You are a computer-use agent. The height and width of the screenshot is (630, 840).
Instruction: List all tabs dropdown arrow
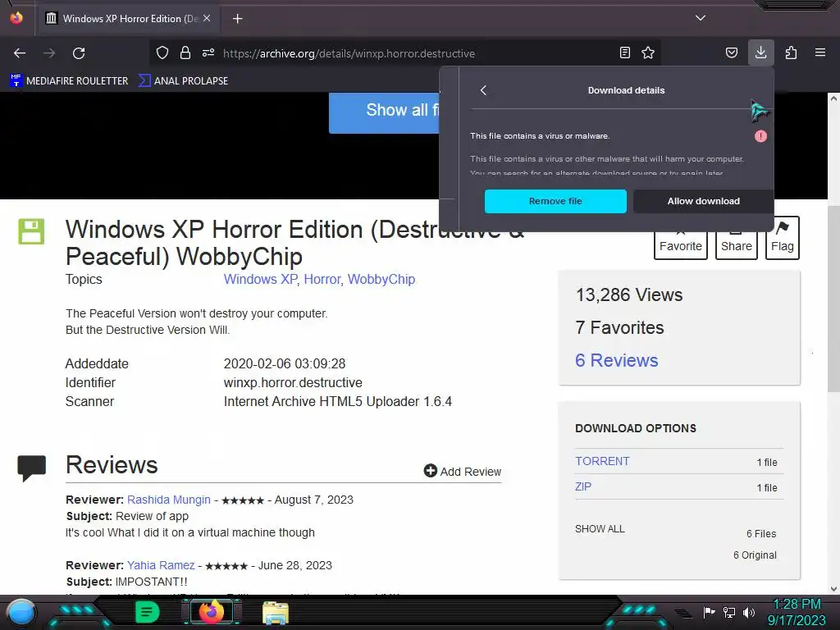tap(701, 18)
